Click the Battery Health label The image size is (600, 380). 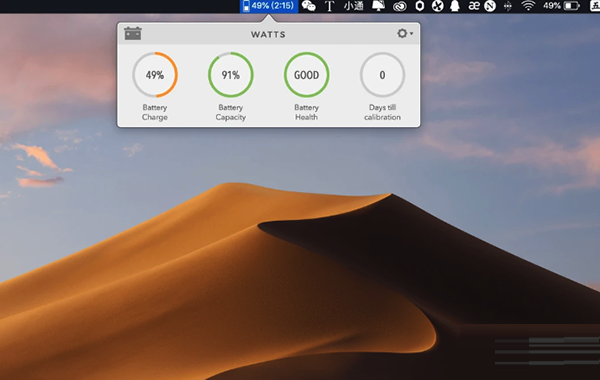(307, 112)
